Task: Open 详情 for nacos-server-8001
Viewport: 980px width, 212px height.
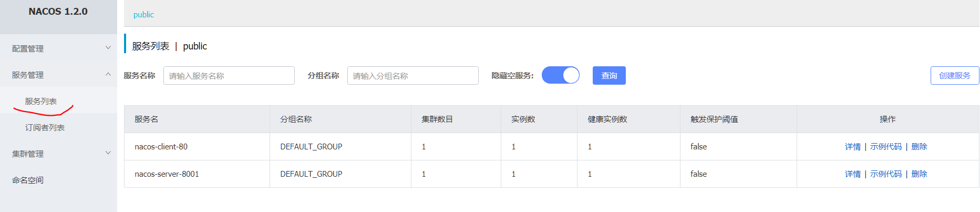Action: point(853,174)
